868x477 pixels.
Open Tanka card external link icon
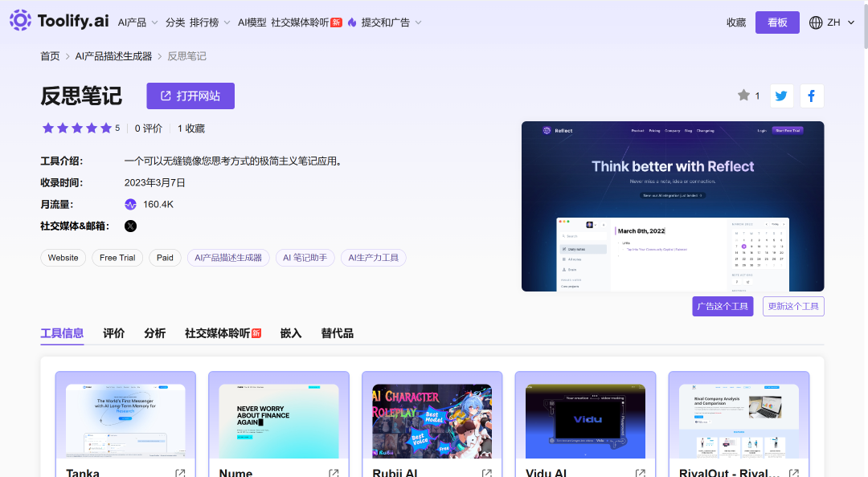pyautogui.click(x=181, y=473)
